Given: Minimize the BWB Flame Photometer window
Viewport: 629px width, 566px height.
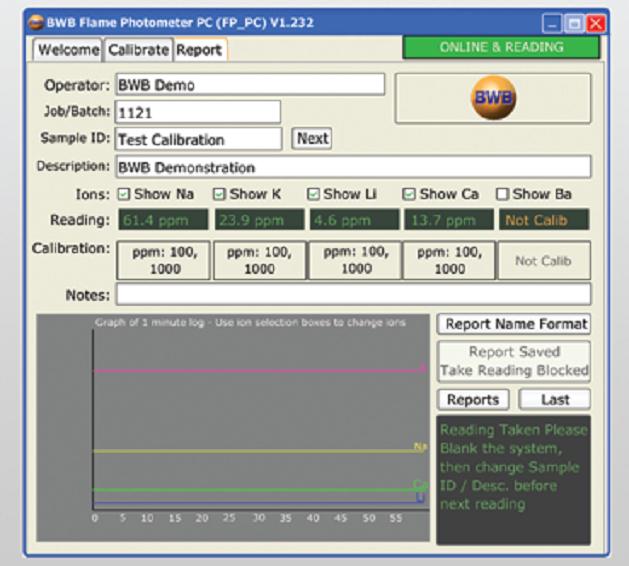Looking at the screenshot, I should [x=552, y=24].
